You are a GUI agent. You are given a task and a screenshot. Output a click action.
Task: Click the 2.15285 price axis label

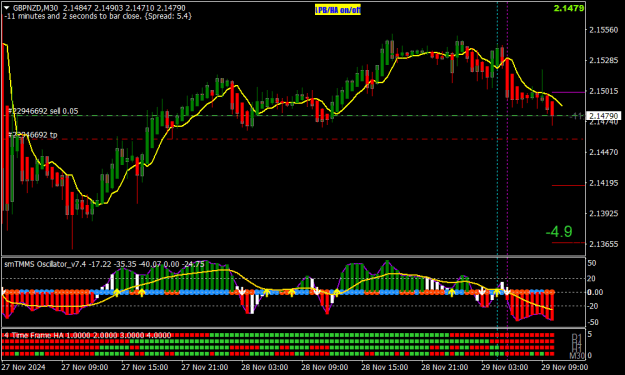click(x=603, y=60)
